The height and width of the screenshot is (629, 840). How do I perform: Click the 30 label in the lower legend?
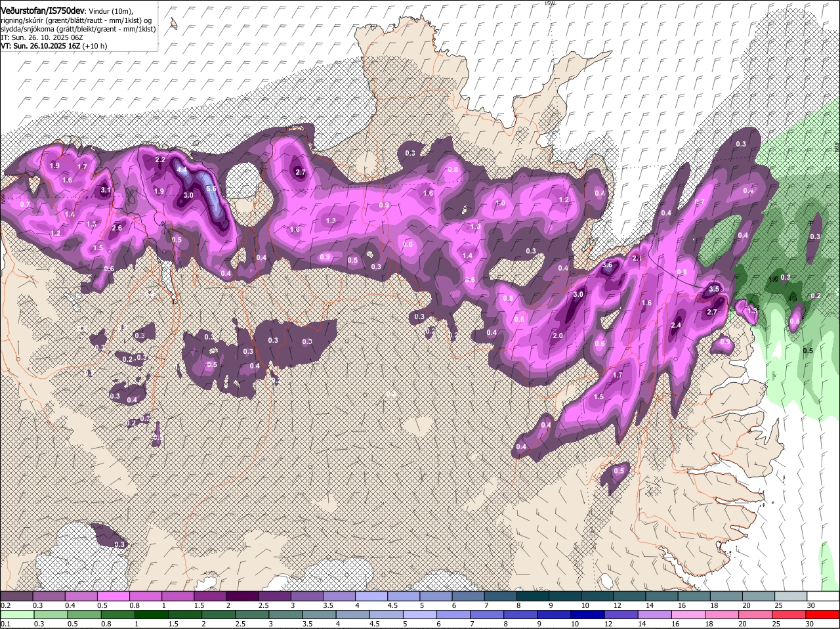coord(809,624)
